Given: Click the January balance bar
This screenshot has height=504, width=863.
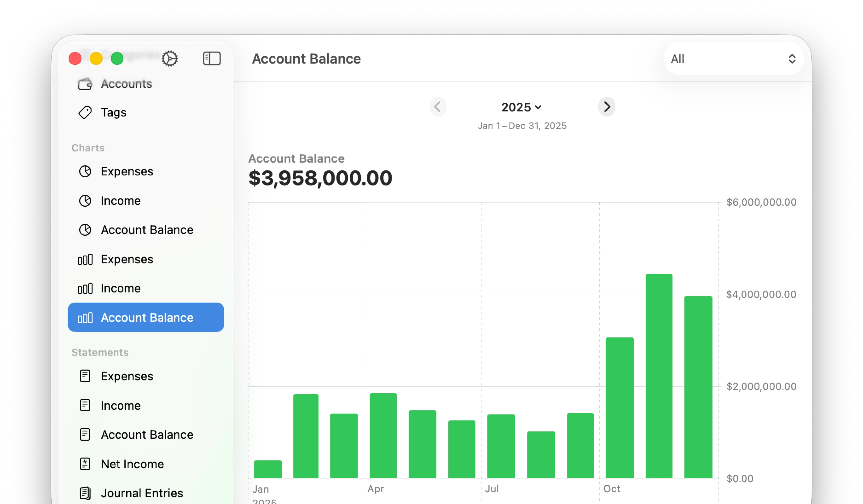Looking at the screenshot, I should [x=268, y=469].
